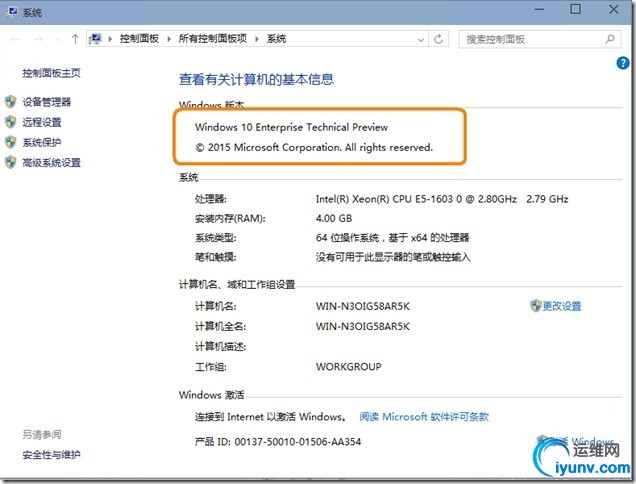Expand chevron after computer icon in address bar
Viewport: 636px width, 484px height.
tap(110, 39)
